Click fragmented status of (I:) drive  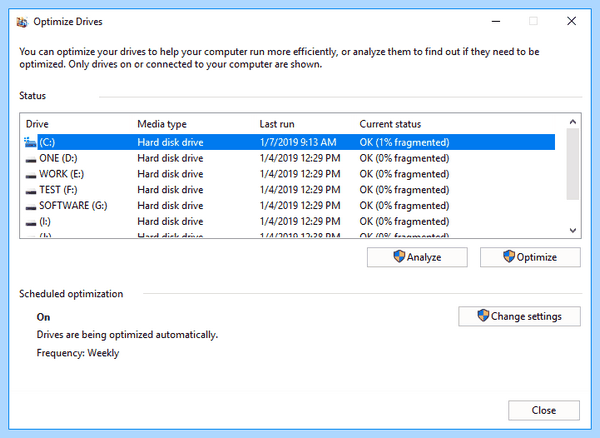pyautogui.click(x=404, y=221)
